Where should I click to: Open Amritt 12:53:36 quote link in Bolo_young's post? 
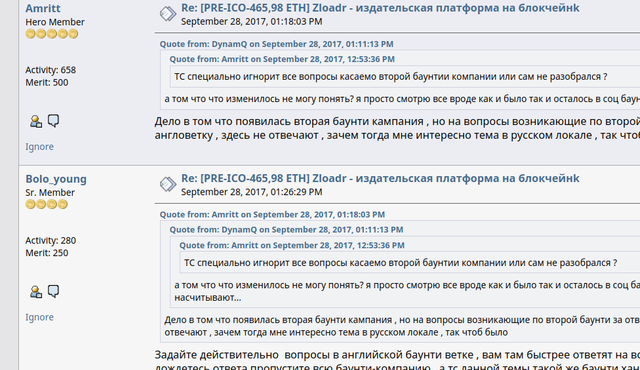coord(292,245)
